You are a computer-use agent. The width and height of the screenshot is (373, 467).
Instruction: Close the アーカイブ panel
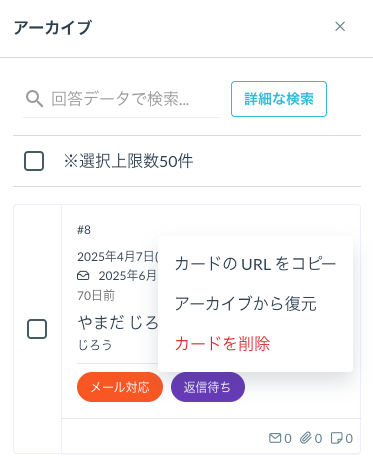coord(340,27)
